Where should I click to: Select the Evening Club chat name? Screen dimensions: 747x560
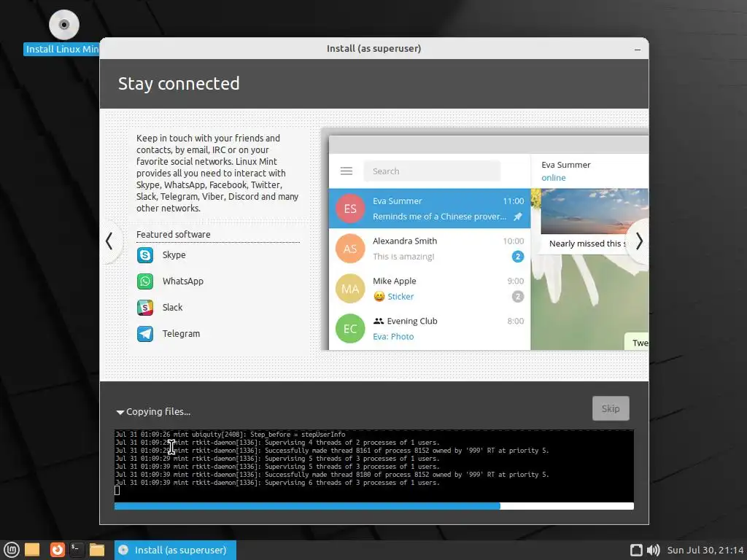click(x=412, y=321)
